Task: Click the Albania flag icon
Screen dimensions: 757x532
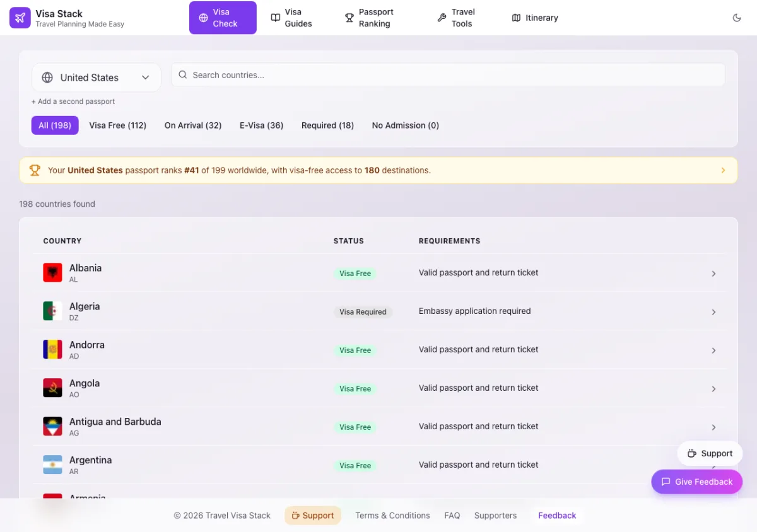Action: (52, 273)
